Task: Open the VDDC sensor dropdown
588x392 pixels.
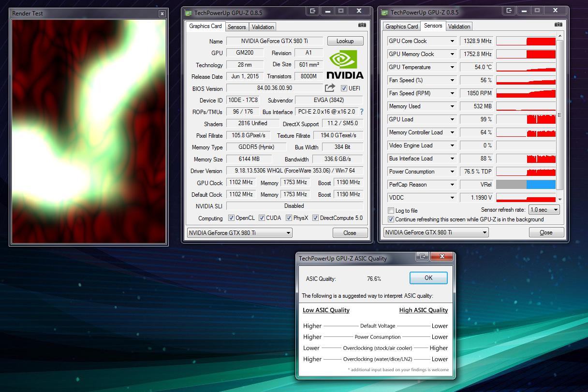Action: point(452,198)
